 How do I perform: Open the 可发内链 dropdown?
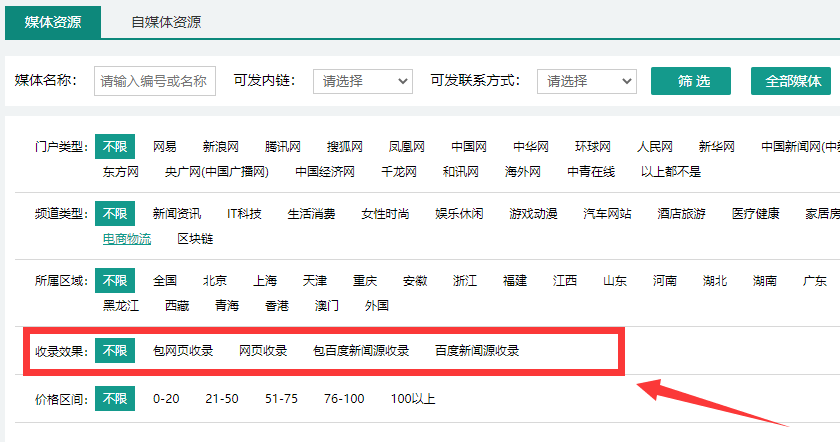363,81
